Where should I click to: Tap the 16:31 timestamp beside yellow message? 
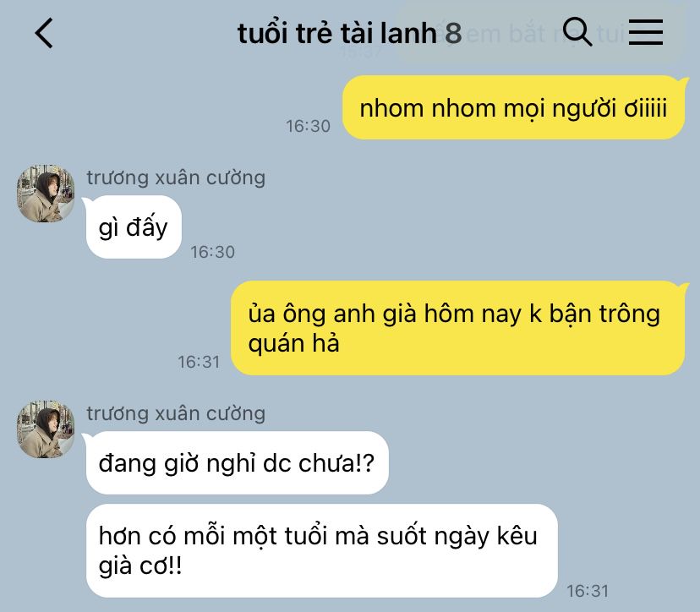[200, 362]
